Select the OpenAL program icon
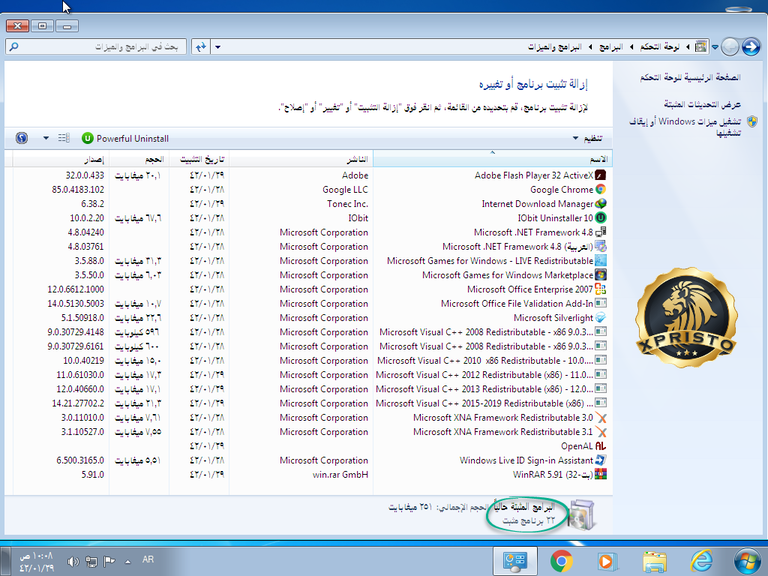This screenshot has width=768, height=576. 600,446
